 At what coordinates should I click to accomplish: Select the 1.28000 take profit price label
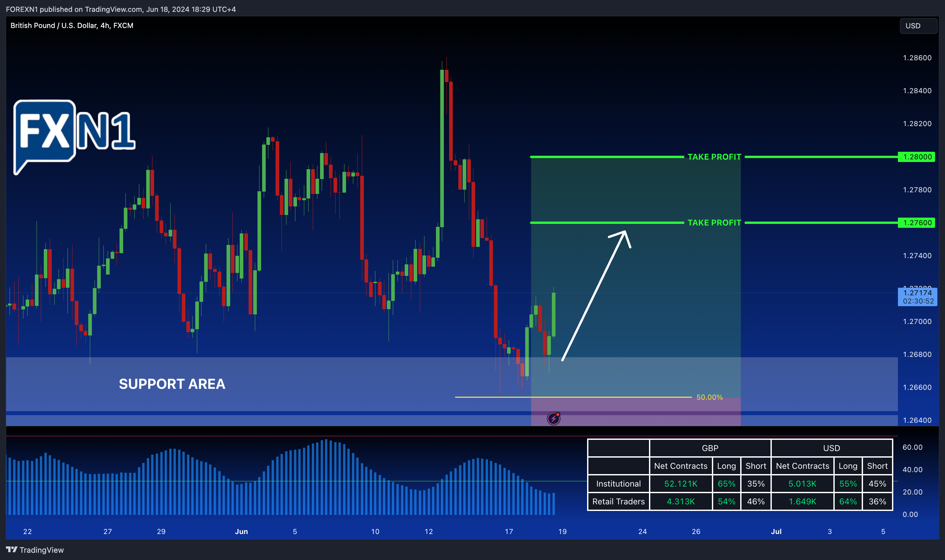(x=916, y=157)
